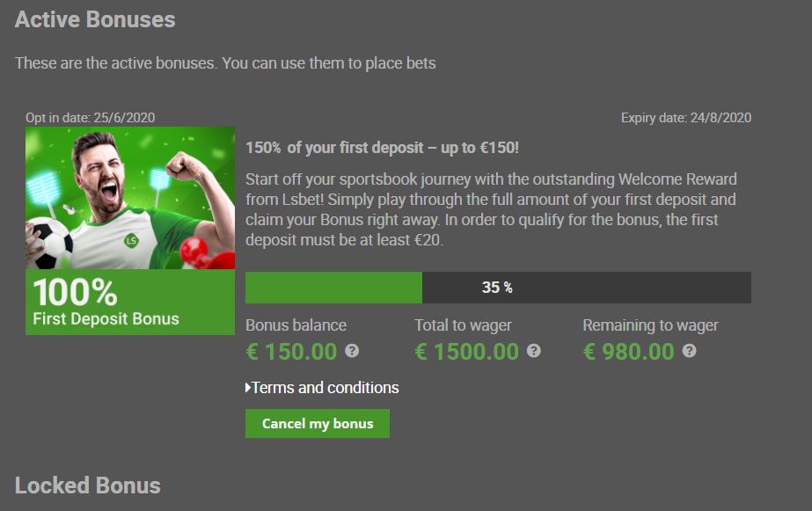Click the Terms and conditions text
812x511 pixels.
pos(326,387)
